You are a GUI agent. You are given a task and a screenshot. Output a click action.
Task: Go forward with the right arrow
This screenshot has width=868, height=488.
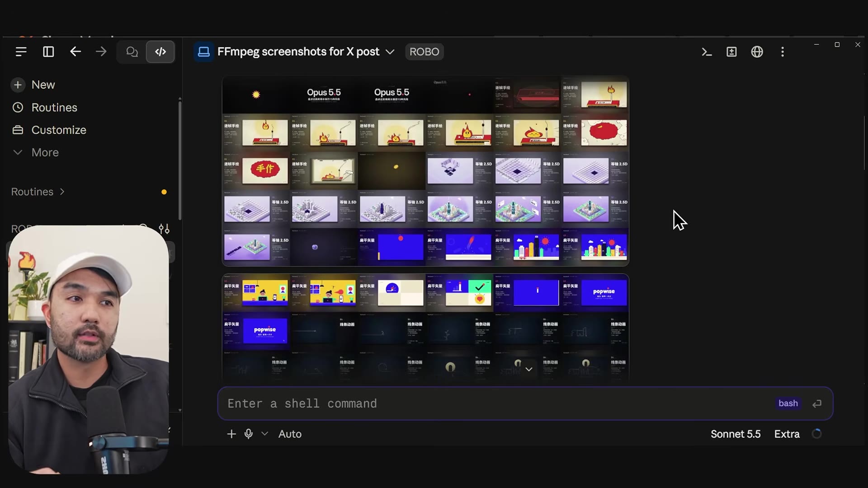(101, 52)
